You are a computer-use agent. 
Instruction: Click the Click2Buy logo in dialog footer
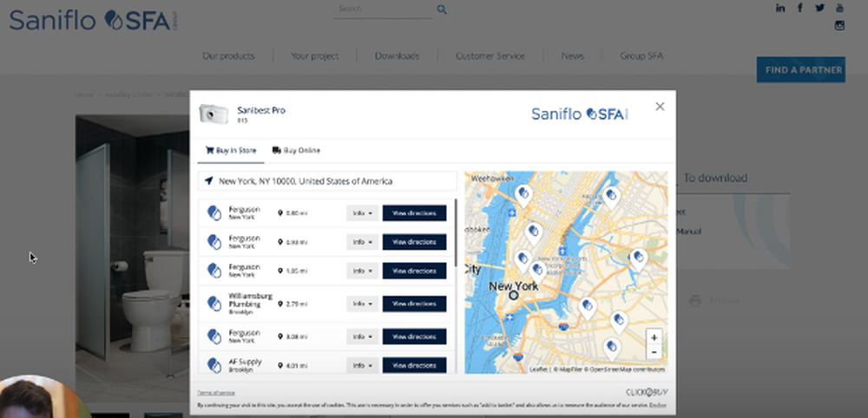(x=647, y=392)
